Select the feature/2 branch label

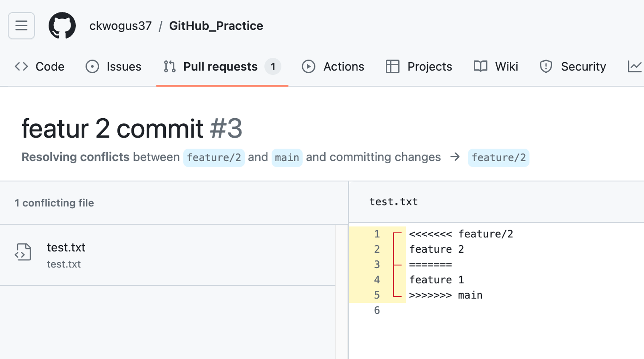tap(214, 158)
